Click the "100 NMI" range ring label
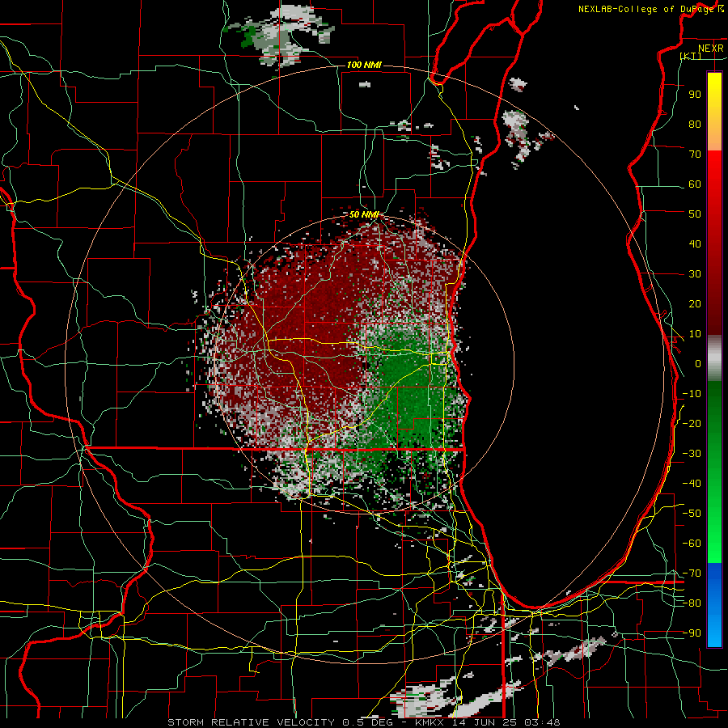This screenshot has width=728, height=728. coord(364,65)
